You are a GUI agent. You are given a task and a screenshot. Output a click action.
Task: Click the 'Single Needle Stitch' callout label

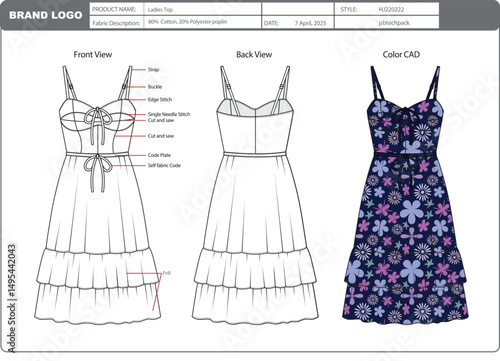tap(169, 114)
